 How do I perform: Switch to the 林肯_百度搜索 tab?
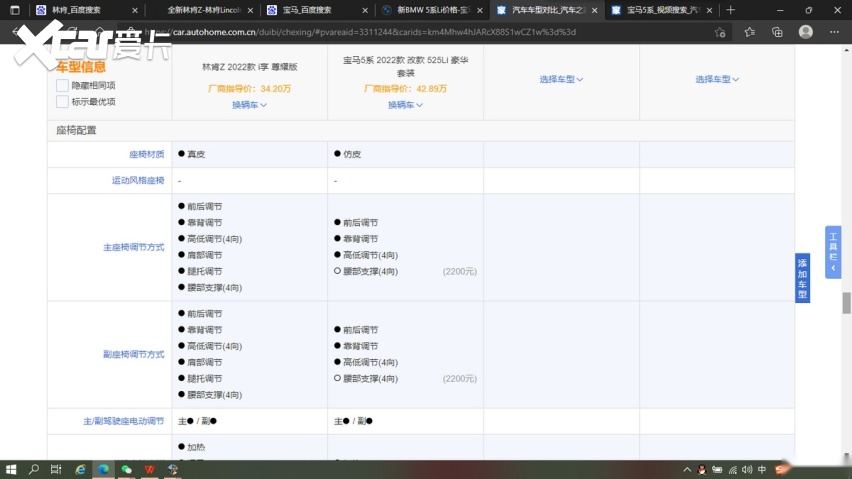76,10
